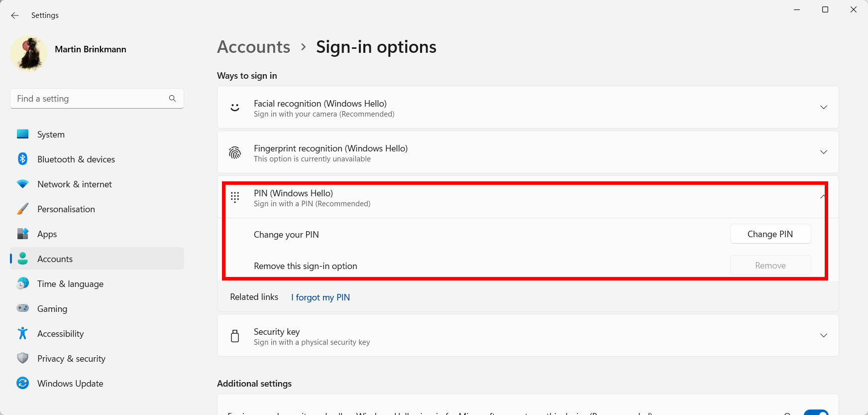Click the Time & language globe icon
This screenshot has height=415, width=868.
(x=23, y=283)
